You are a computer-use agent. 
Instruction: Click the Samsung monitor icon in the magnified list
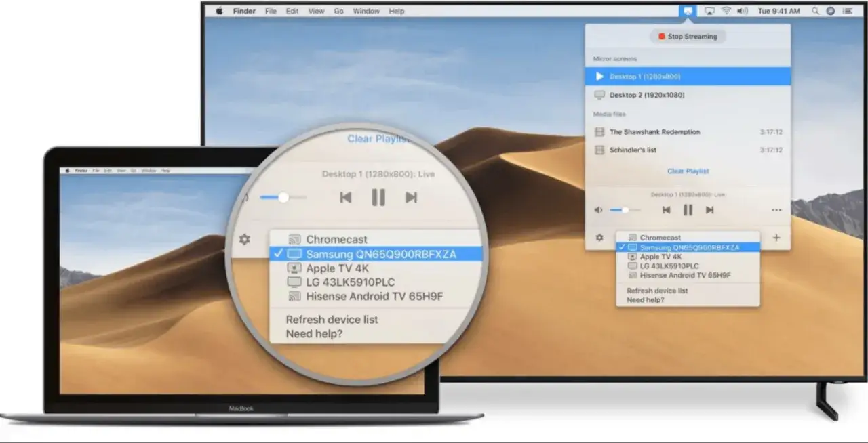[x=294, y=254]
